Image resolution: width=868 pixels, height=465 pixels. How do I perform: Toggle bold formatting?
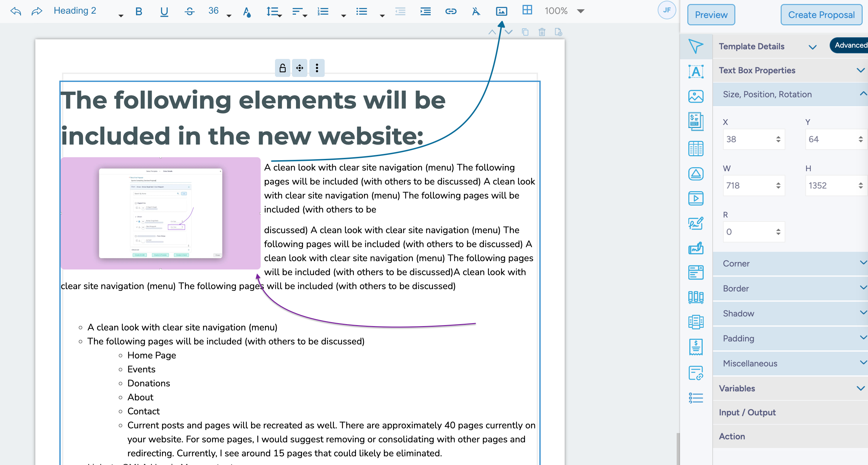(x=138, y=11)
